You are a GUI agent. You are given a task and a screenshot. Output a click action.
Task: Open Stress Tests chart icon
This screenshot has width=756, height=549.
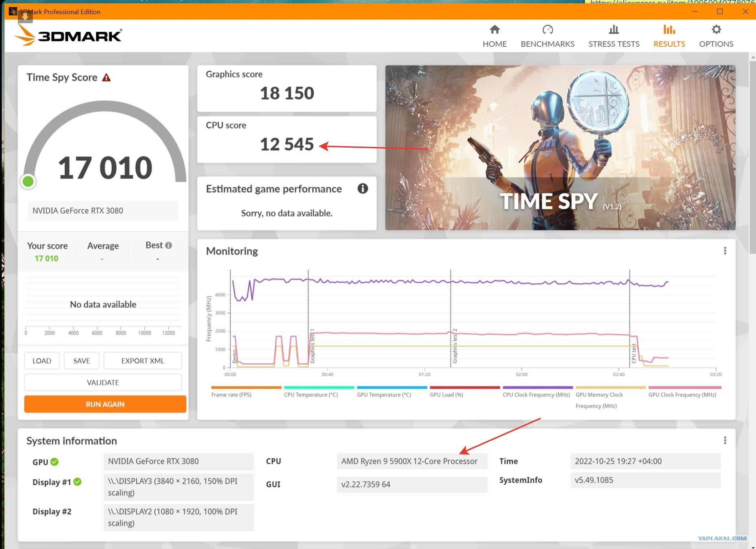click(614, 30)
